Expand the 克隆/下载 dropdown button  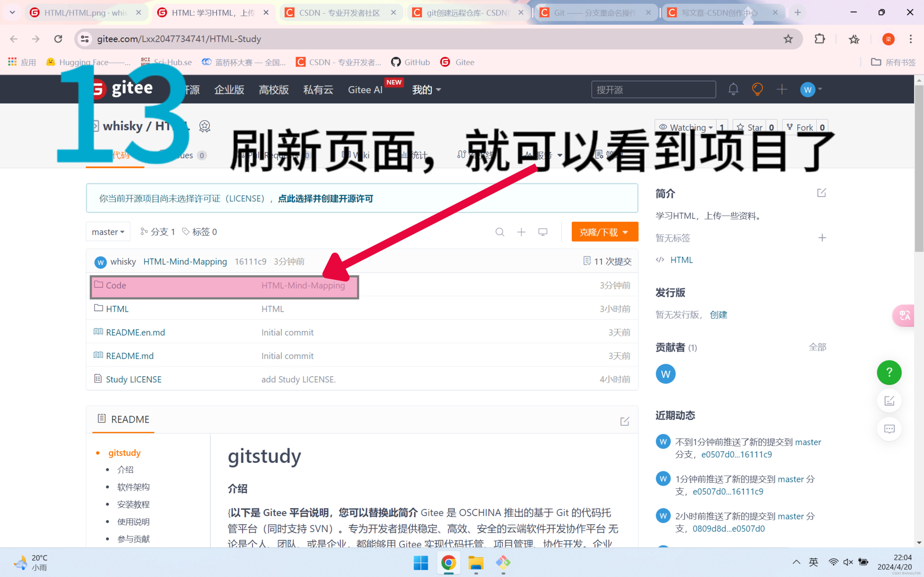604,232
